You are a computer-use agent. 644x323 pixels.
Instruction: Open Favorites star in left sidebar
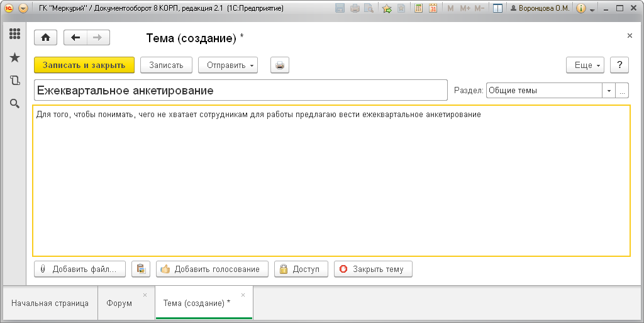[x=15, y=57]
